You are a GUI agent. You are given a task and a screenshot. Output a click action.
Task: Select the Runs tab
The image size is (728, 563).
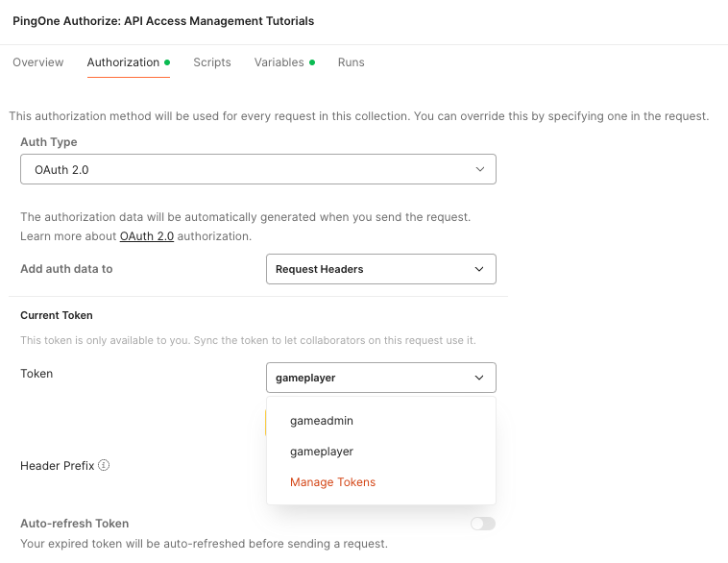[x=351, y=62]
